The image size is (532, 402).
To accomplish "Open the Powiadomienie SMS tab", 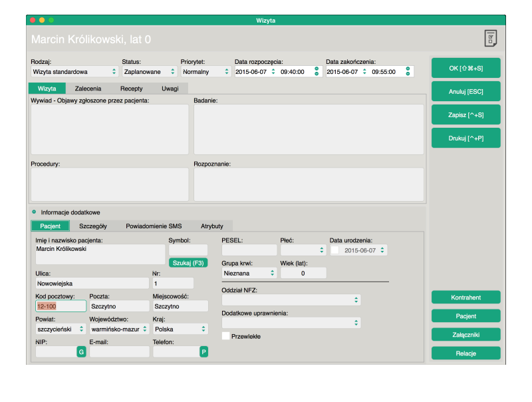I will [154, 226].
